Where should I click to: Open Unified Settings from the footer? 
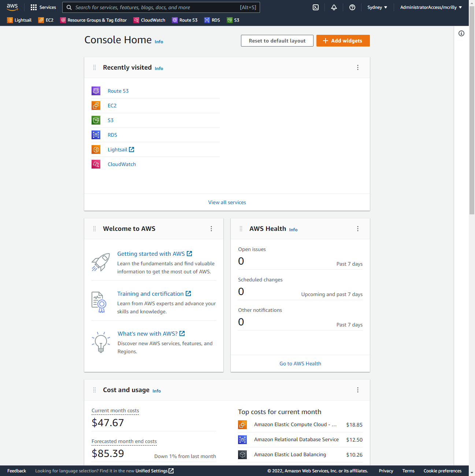[155, 471]
